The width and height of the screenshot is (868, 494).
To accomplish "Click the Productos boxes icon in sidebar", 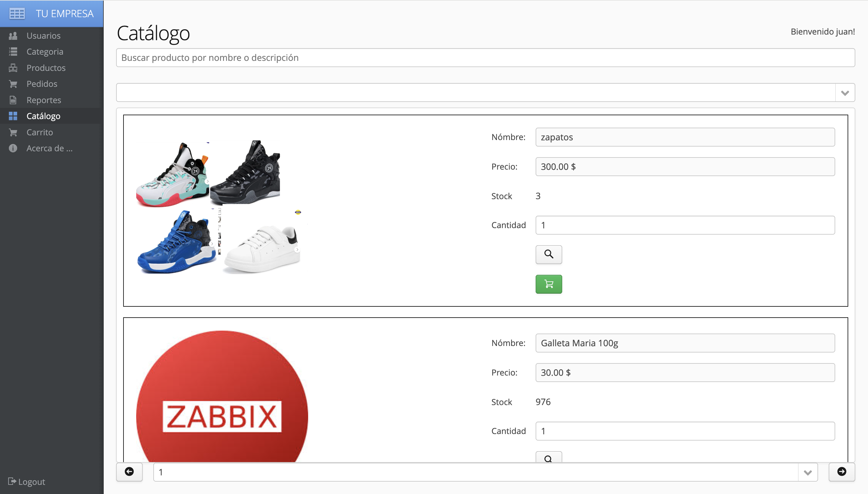I will point(13,68).
